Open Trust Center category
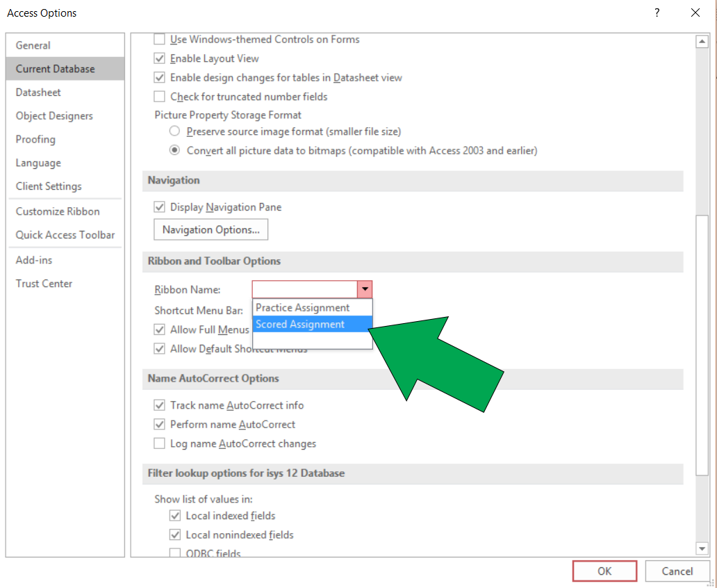Screen dimensions: 717x588 (65, 284)
